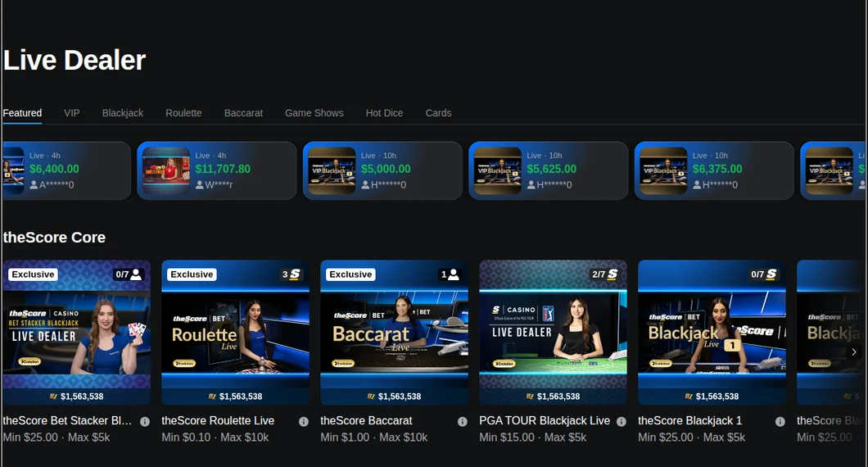This screenshot has height=467, width=868.
Task: Launch PGA TOUR Blackjack Live Dealer thumbnail
Action: (x=553, y=333)
